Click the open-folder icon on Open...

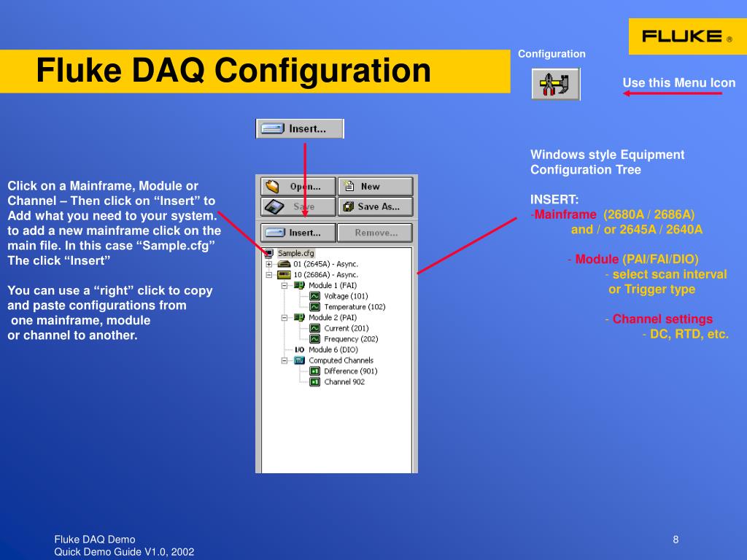tap(273, 186)
